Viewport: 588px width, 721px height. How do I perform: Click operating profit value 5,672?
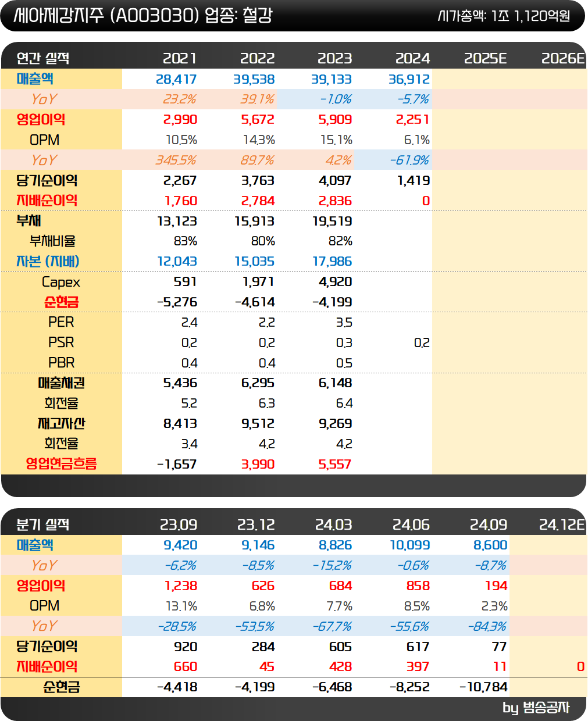[x=258, y=120]
